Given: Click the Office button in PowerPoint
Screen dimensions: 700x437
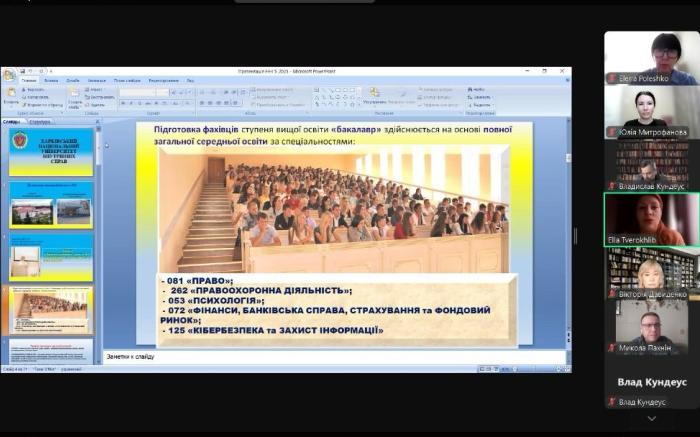Looking at the screenshot, I should pos(9,74).
